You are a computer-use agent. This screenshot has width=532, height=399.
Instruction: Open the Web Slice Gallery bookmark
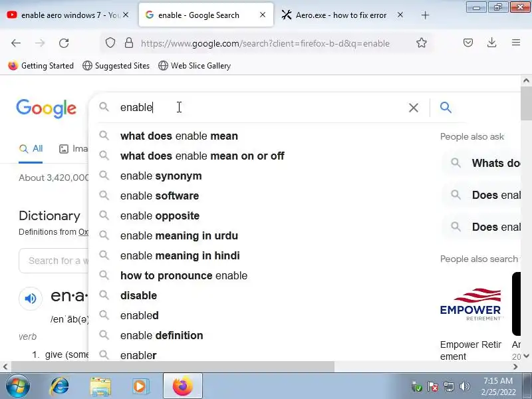pyautogui.click(x=194, y=66)
